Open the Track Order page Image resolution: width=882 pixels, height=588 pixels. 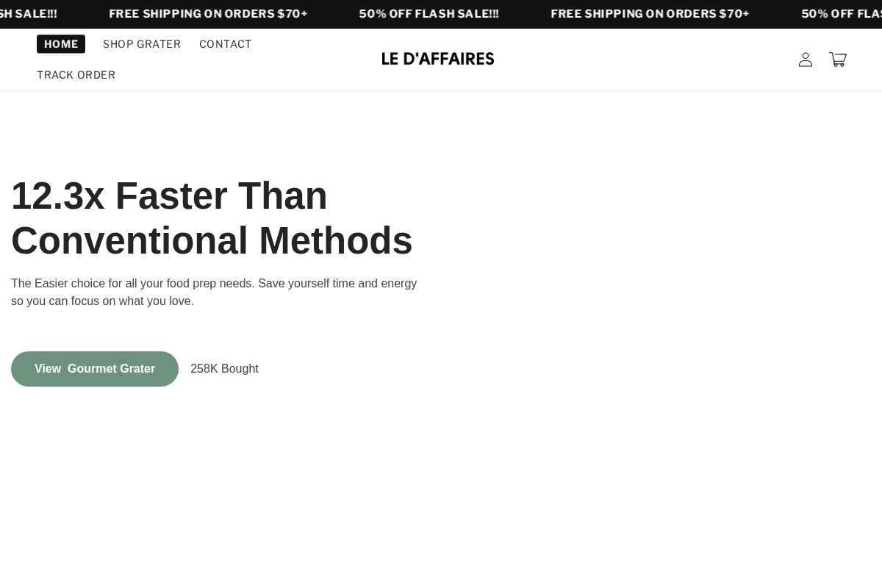76,75
